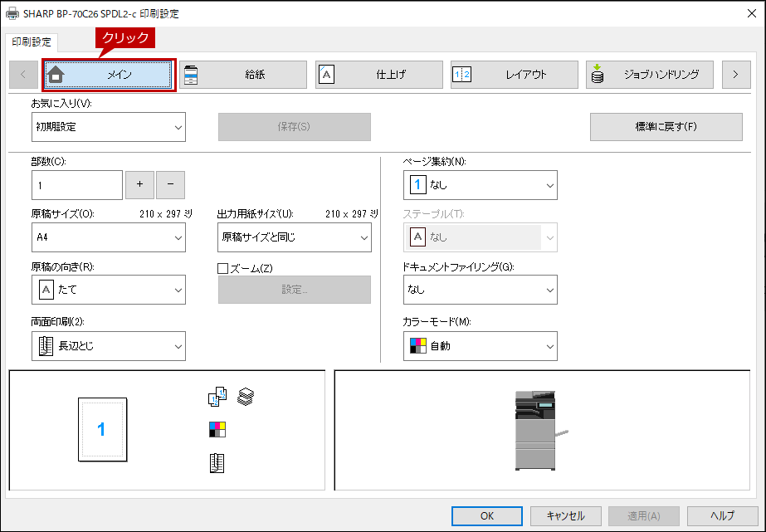Click the CMYK color icon in カラーモード
The width and height of the screenshot is (766, 532).
point(417,346)
